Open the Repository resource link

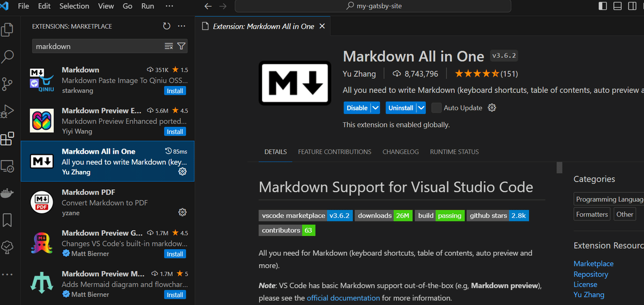pyautogui.click(x=591, y=274)
